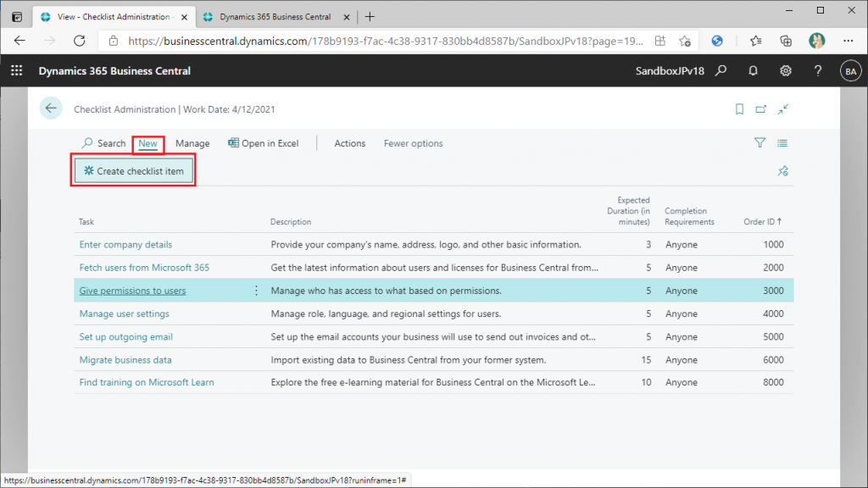Bookmark this page icon
868x488 pixels.
[739, 109]
